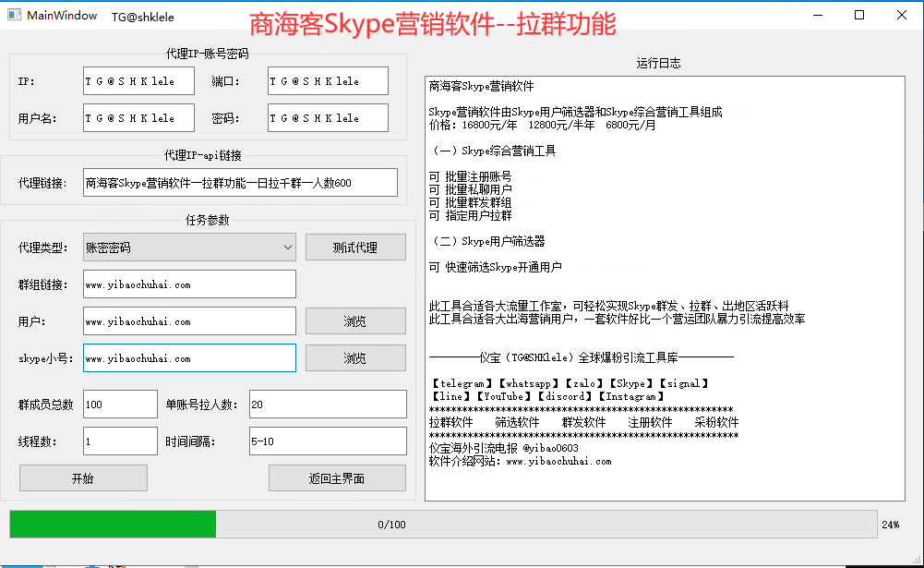This screenshot has height=568, width=924.
Task: Click log heading (一) Skype综合营销工具
Action: [493, 151]
